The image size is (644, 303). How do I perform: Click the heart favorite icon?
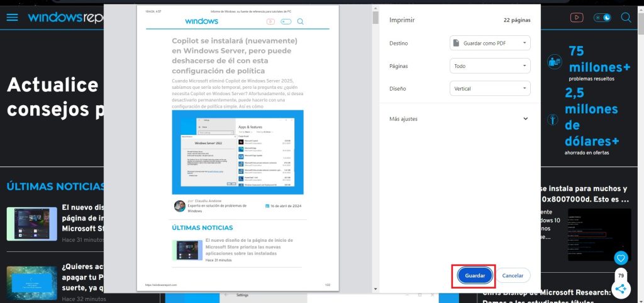(x=621, y=258)
